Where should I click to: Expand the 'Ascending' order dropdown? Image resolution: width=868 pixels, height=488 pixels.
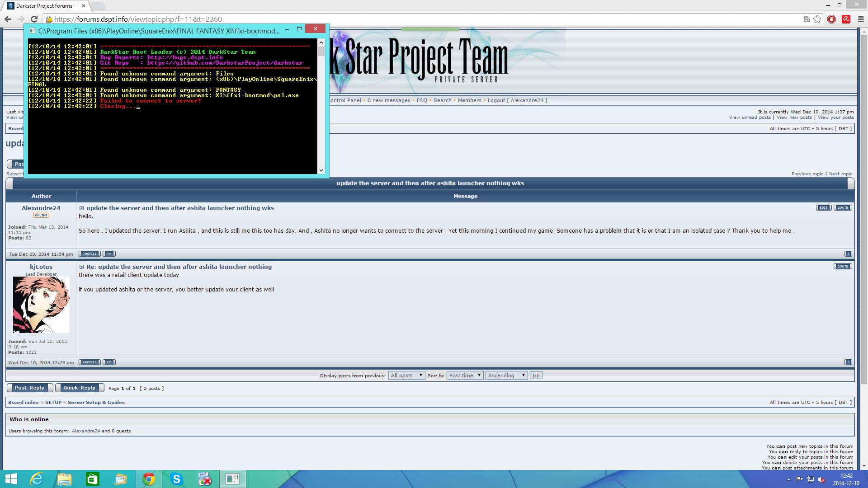point(506,375)
